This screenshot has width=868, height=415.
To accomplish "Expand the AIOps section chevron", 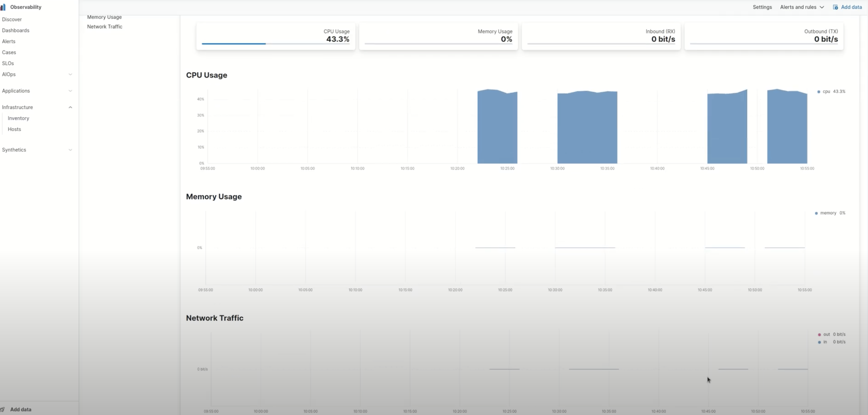I will click(x=70, y=74).
